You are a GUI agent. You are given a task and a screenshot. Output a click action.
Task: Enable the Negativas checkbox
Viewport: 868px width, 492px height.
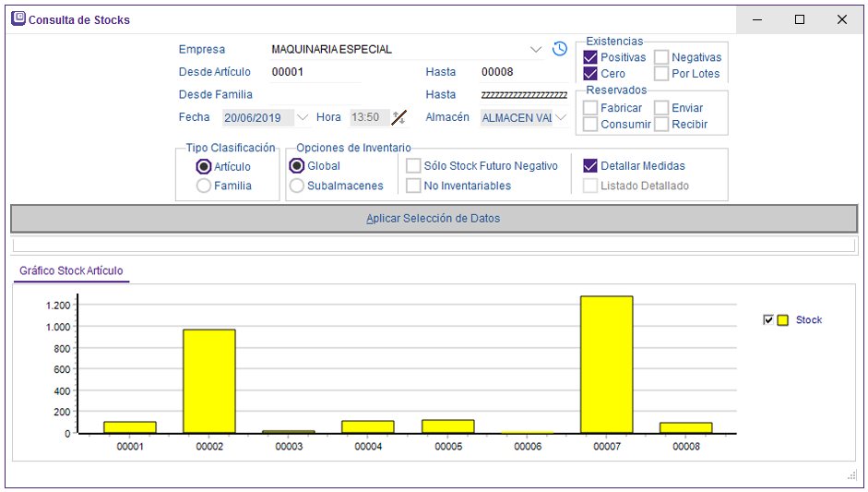[661, 57]
